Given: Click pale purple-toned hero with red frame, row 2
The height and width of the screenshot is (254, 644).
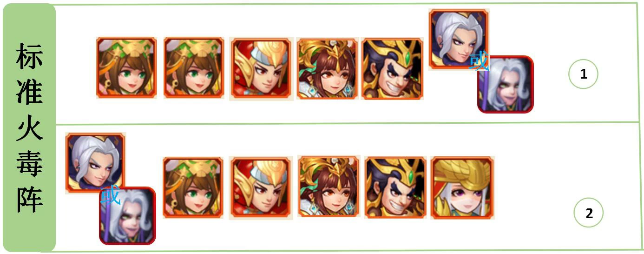Looking at the screenshot, I should [x=127, y=215].
